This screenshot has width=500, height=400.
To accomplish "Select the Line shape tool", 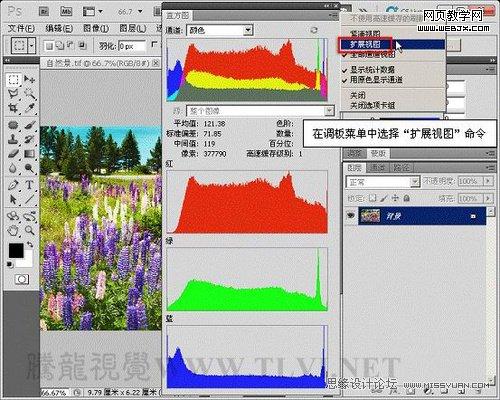I will click(x=29, y=199).
